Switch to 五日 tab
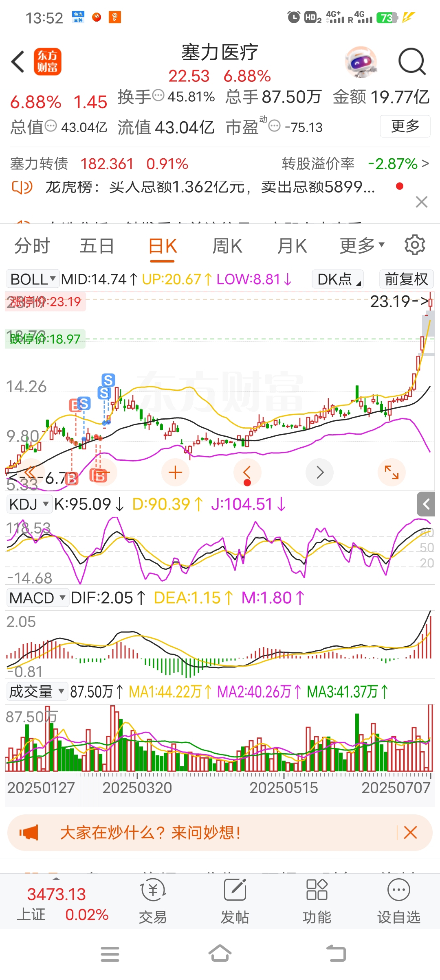 click(97, 246)
